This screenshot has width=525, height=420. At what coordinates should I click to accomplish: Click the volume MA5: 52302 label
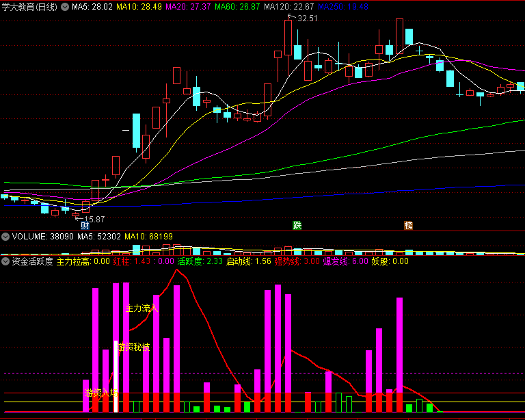click(x=99, y=237)
